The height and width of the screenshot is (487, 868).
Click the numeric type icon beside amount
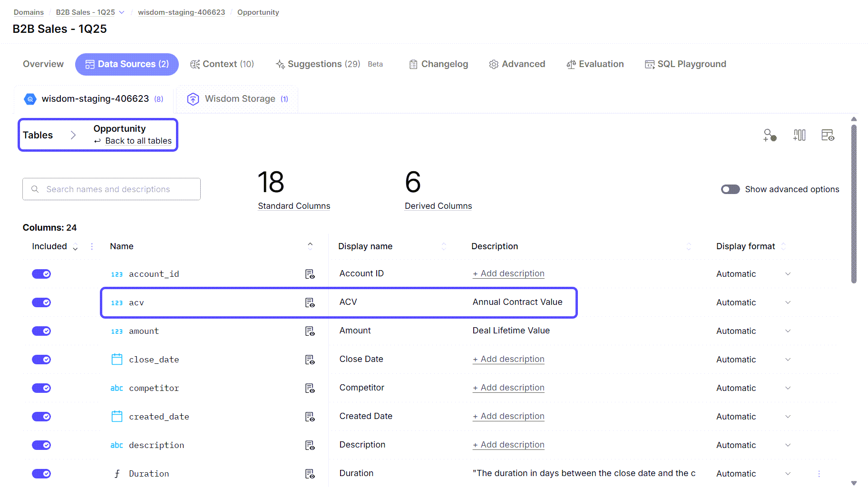click(117, 331)
